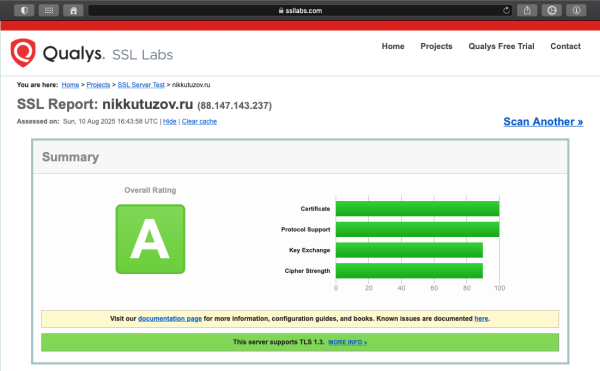600x371 pixels.
Task: Open the Projects navigation menu item
Action: pyautogui.click(x=436, y=46)
